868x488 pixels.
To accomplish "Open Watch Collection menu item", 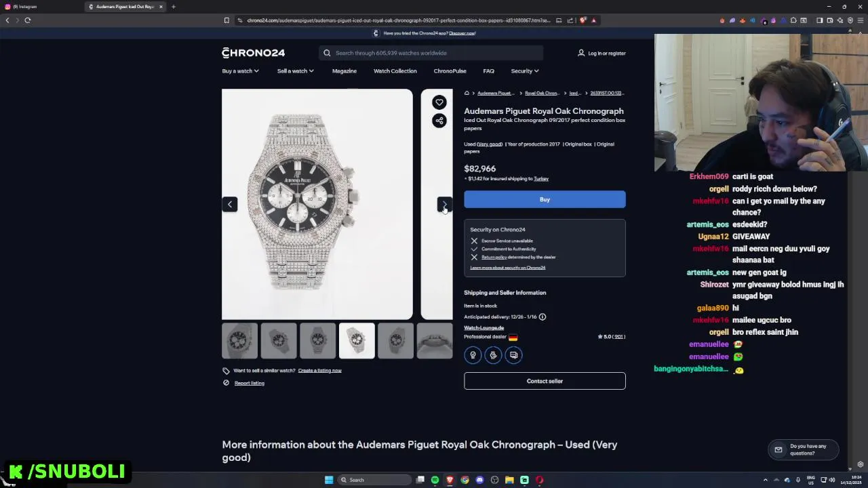I will tap(395, 71).
